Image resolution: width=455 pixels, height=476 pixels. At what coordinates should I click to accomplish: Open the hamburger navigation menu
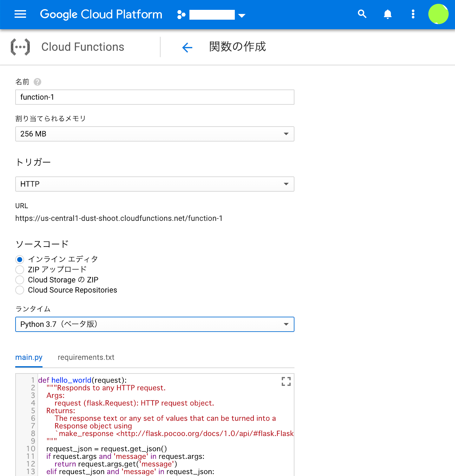tap(20, 14)
